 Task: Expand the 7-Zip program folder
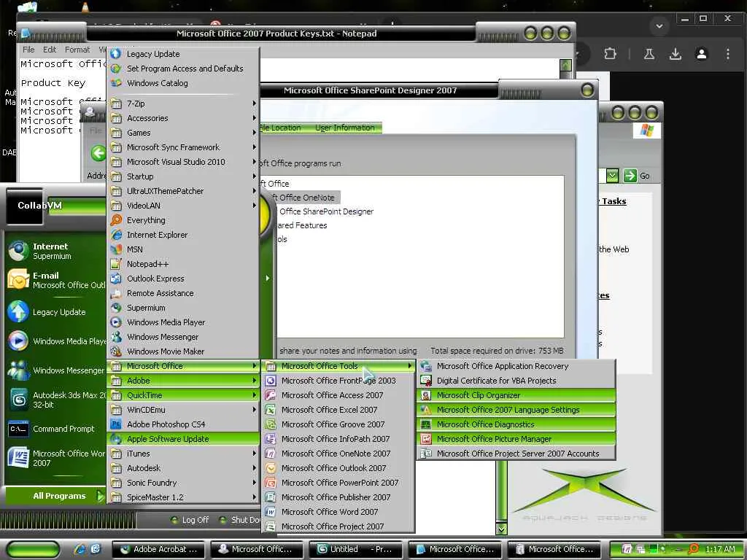coord(183,104)
